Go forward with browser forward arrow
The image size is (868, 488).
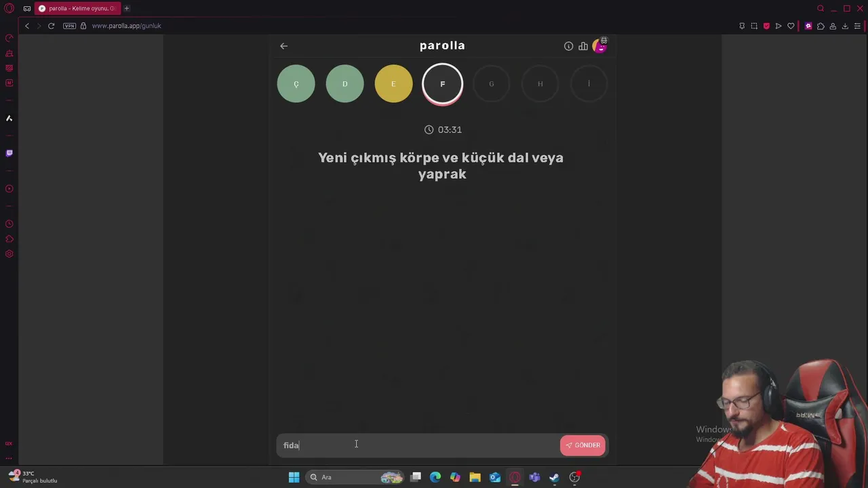(x=39, y=26)
